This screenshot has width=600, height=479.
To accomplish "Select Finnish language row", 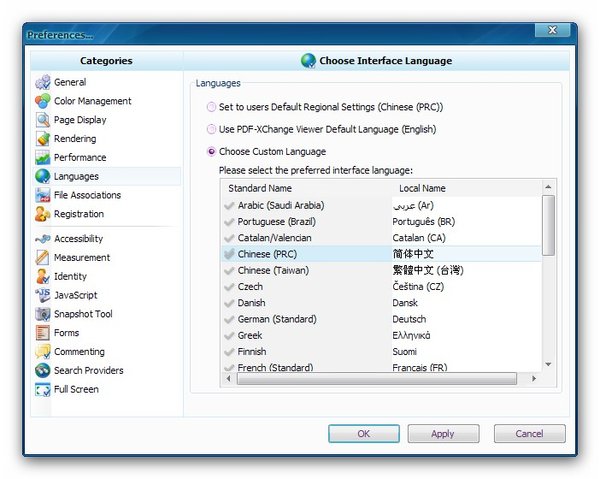I will point(381,352).
